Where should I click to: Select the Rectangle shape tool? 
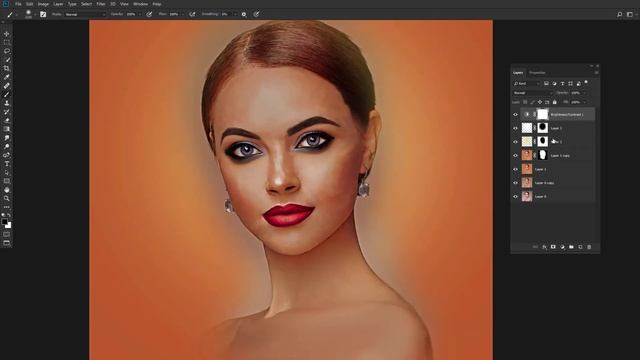pos(7,181)
